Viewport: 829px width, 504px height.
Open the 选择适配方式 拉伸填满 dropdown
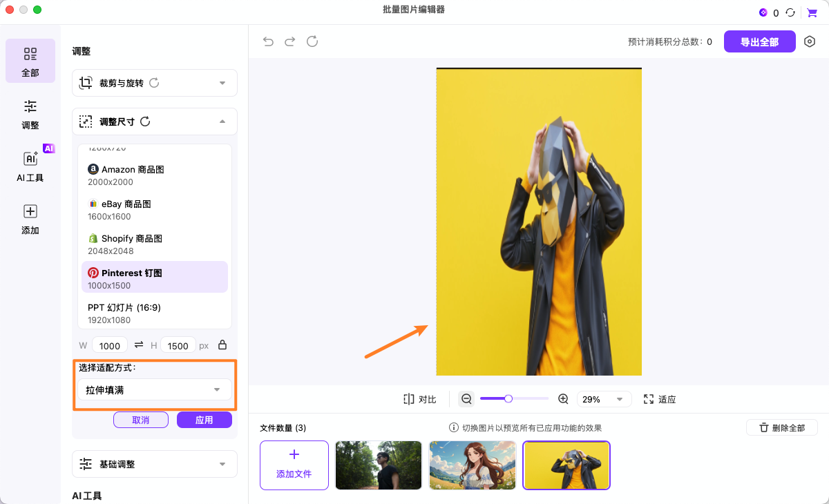[154, 389]
